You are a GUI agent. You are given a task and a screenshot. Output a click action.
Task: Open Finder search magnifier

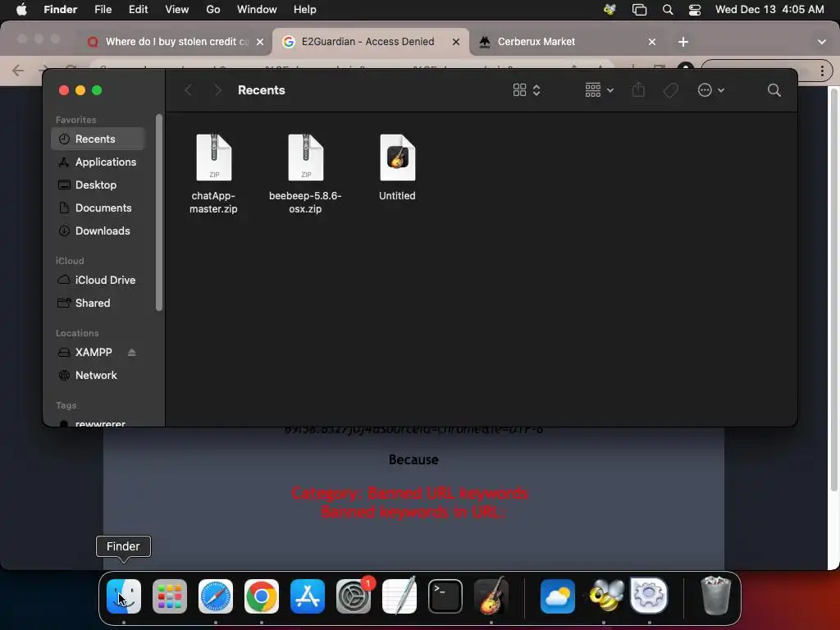coord(774,90)
